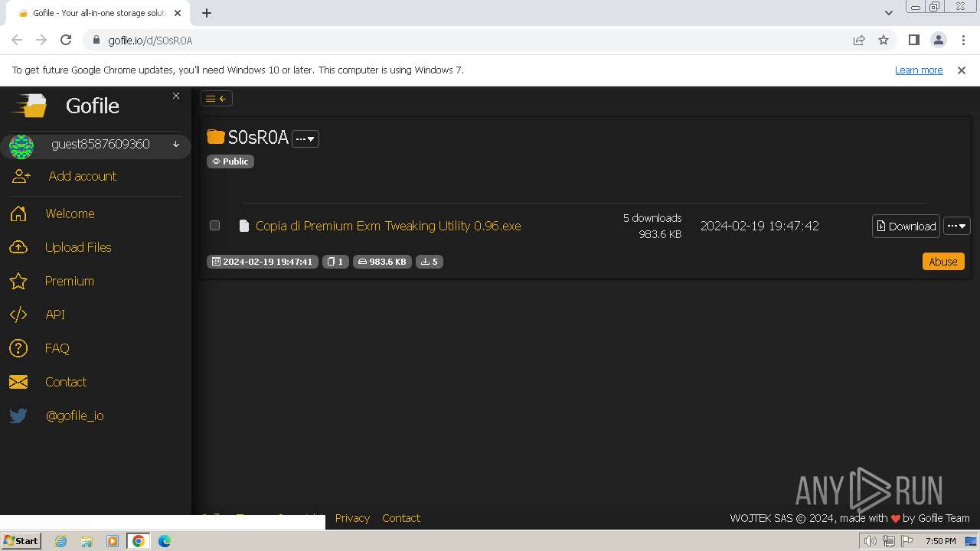Open a new browser tab
The height and width of the screenshot is (551, 980).
[207, 12]
